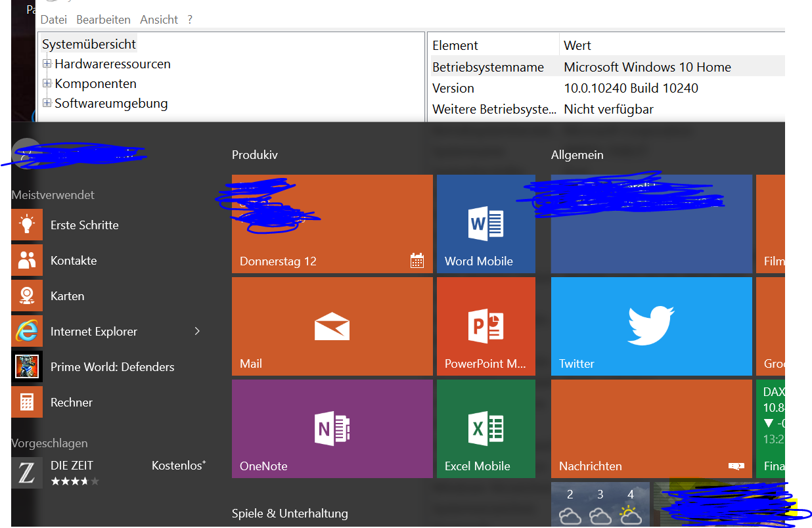Open the Prime World: Defenders game icon

tap(27, 366)
